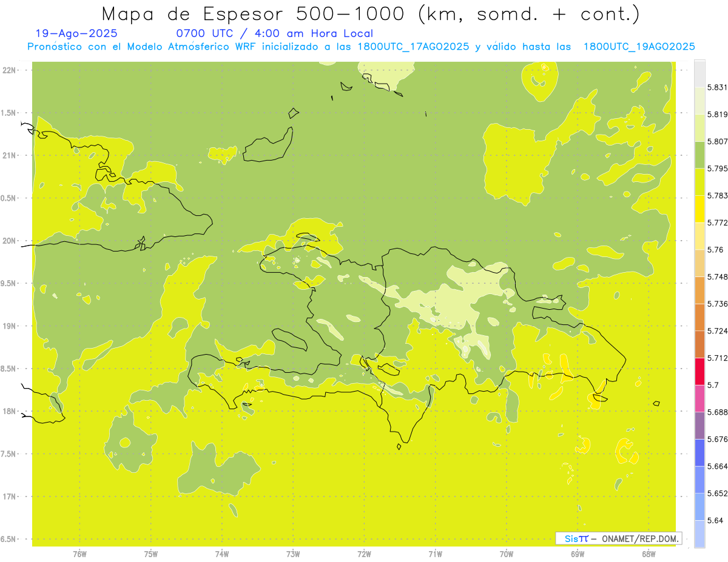Select the purple swatch between 5.676 and 5.688

click(699, 426)
